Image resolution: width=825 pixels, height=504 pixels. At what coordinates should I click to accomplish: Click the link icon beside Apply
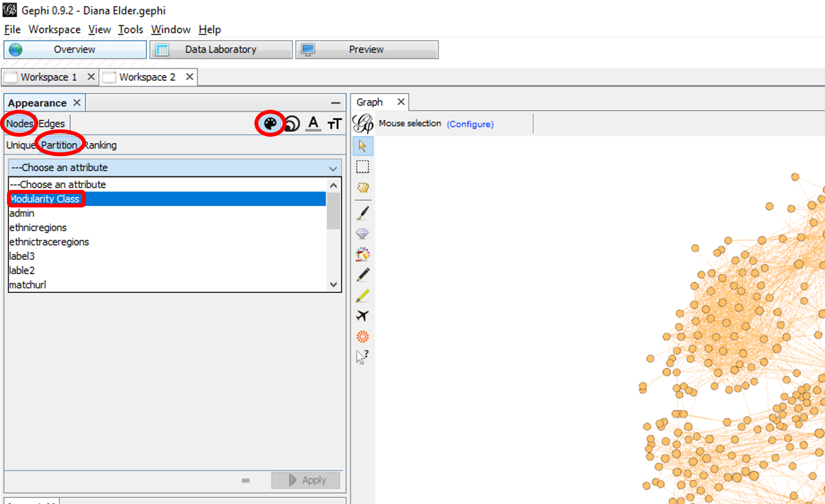(x=246, y=481)
